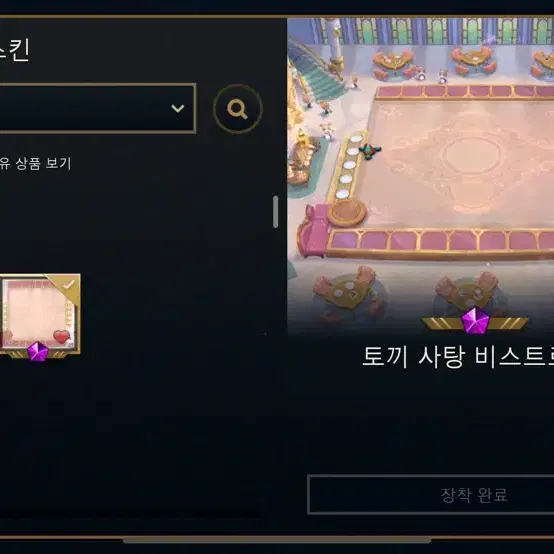Select the little legend character on the arena preview
The width and height of the screenshot is (554, 554).
pyautogui.click(x=369, y=151)
